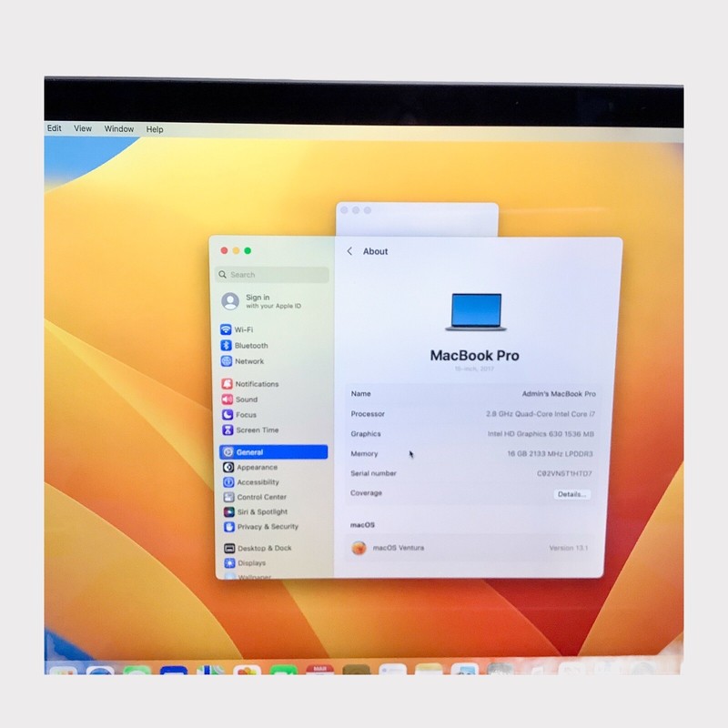Image resolution: width=728 pixels, height=728 pixels.
Task: Minimize the System Settings window
Action: pyautogui.click(x=236, y=251)
